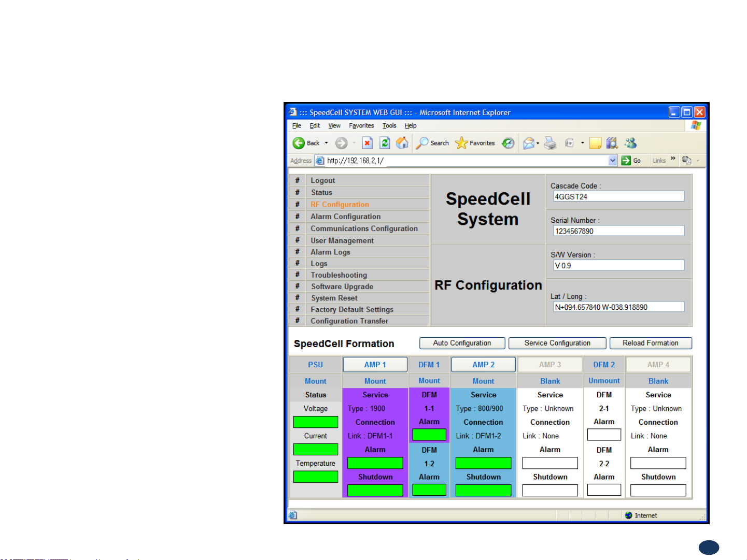
Task: Open the Edit icon dropdown arrow
Action: click(582, 143)
